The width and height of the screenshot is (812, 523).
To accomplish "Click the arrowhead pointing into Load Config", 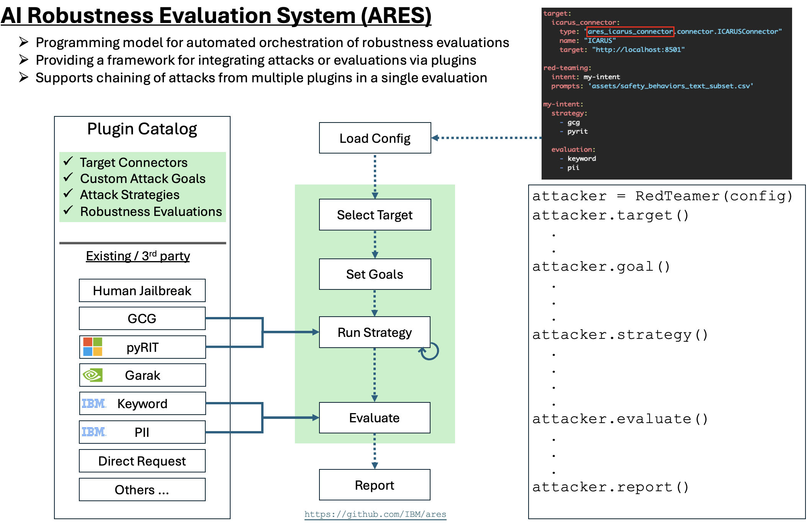I will click(435, 138).
